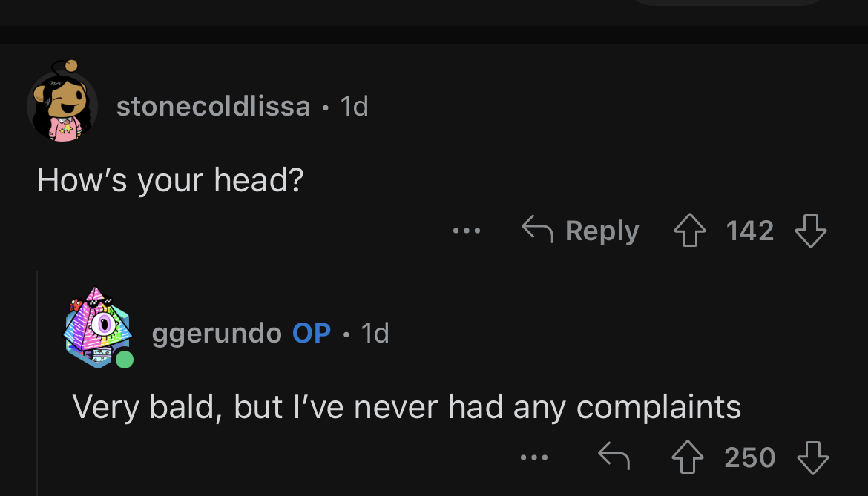This screenshot has width=868, height=496.
Task: Tap the 142 vote count
Action: point(750,231)
